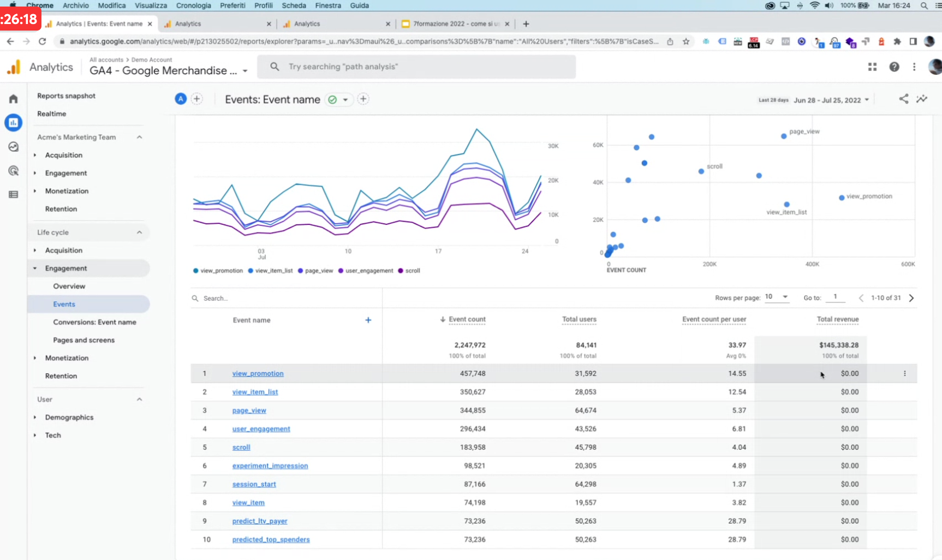Screen dimensions: 942x560
Task: Click the scroll data point label in scatter chart
Action: pos(714,166)
